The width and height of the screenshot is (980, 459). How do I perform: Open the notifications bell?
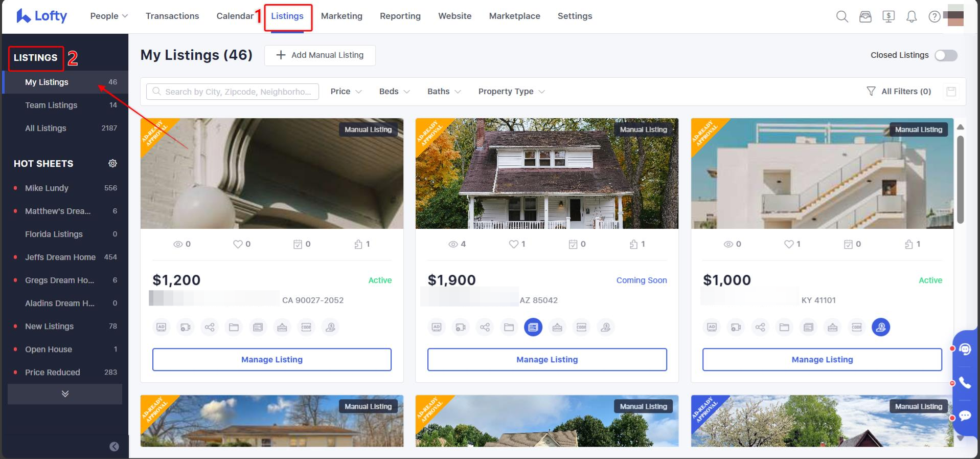[x=911, y=17]
